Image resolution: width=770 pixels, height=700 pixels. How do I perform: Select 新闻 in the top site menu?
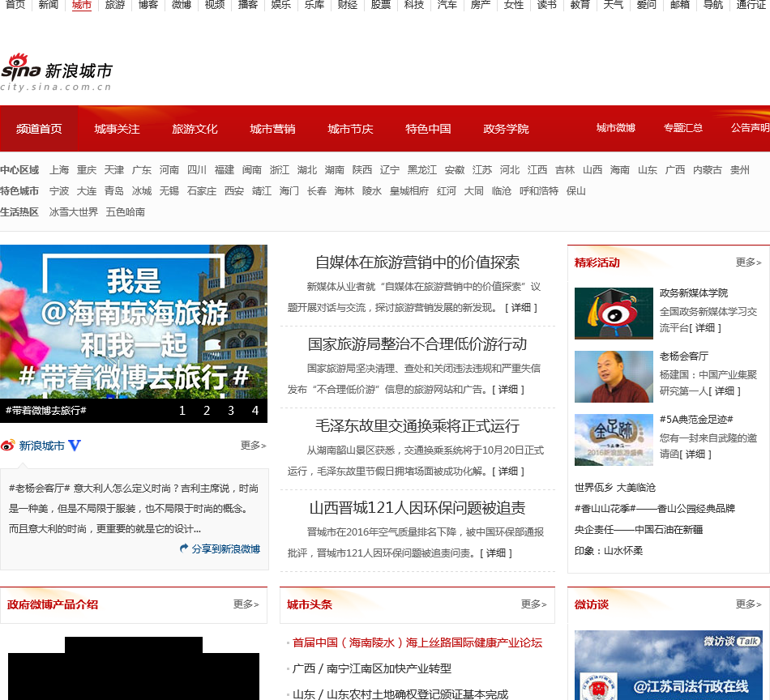pyautogui.click(x=48, y=5)
